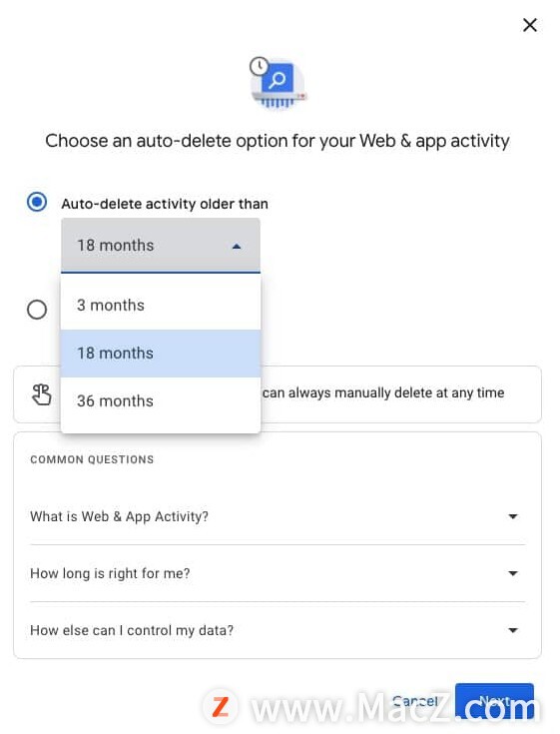Close the auto-delete dialog with X
Viewport: 560px width, 734px height.
[x=530, y=25]
